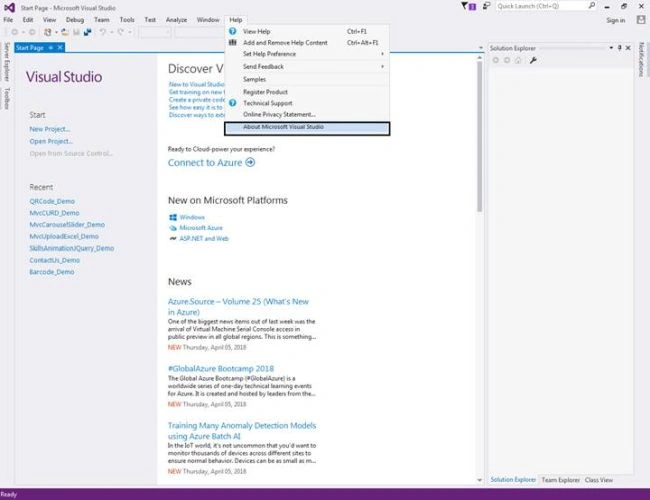Open the Server Explorer side tab
The width and height of the screenshot is (650, 500).
(x=7, y=62)
